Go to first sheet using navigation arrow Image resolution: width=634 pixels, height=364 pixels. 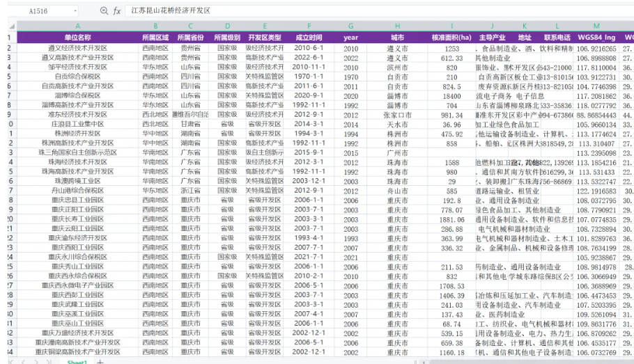pos(11,362)
